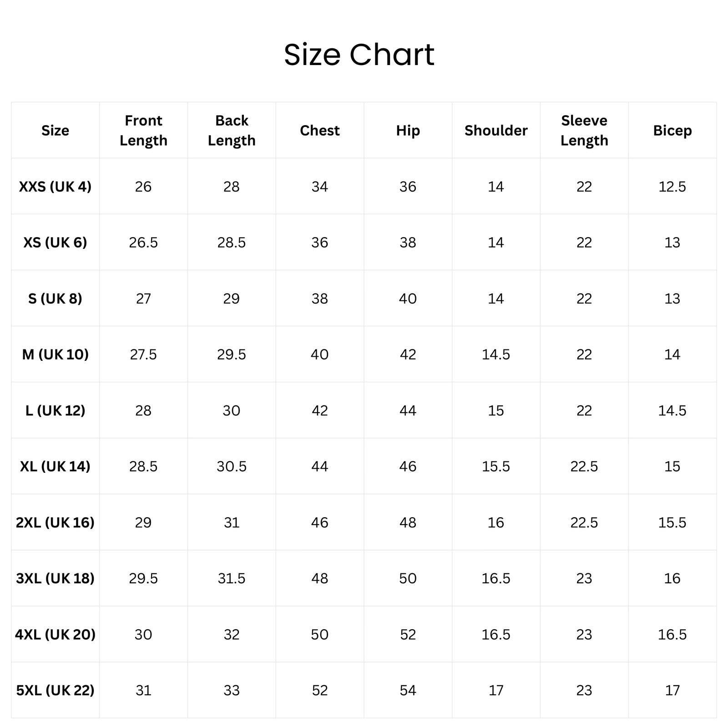
Task: Select the 5XL (UK 22) row label
Action: [x=55, y=690]
